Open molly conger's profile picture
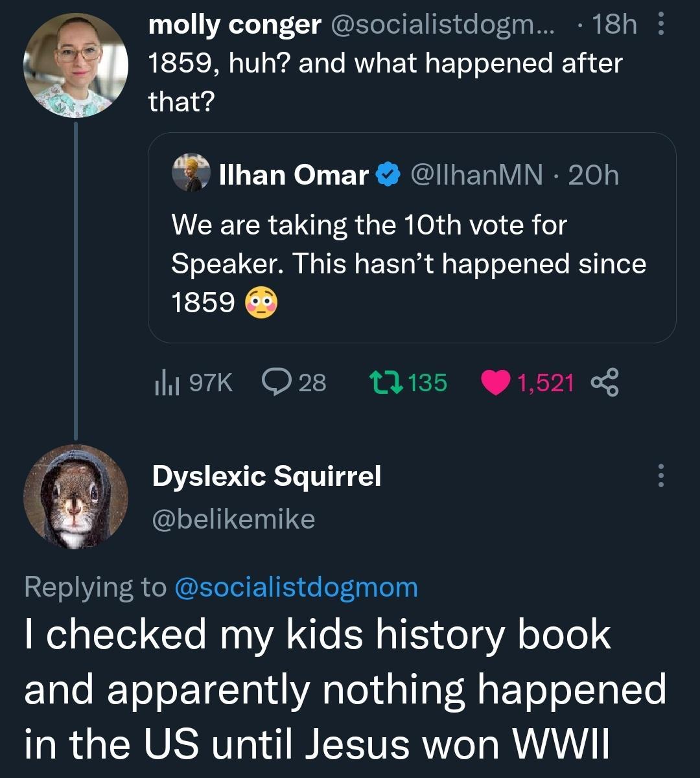 coord(76,65)
